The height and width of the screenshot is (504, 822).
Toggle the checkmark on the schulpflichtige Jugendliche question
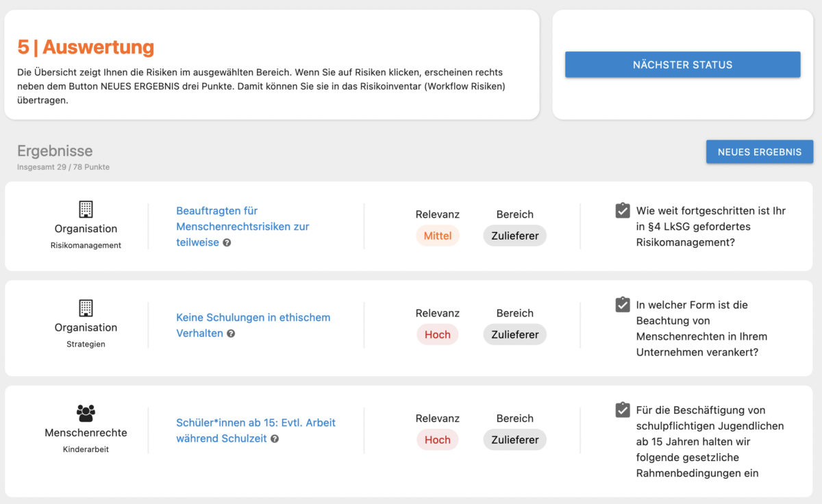pos(622,410)
